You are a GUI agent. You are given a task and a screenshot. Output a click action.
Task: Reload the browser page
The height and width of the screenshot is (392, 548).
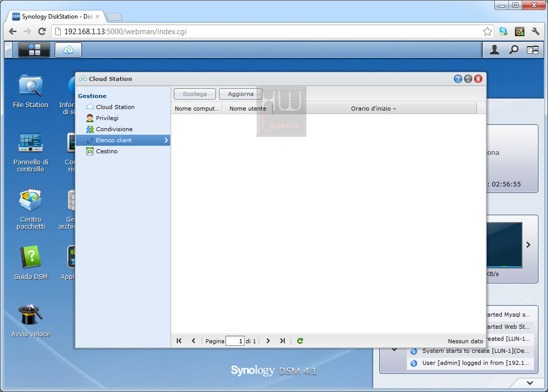tap(42, 32)
